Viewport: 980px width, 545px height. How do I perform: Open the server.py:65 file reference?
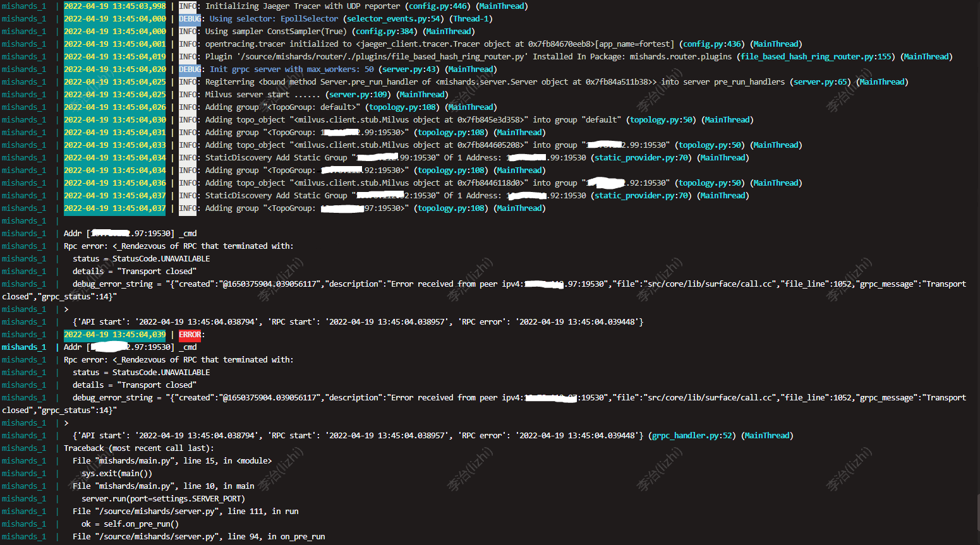pos(820,81)
